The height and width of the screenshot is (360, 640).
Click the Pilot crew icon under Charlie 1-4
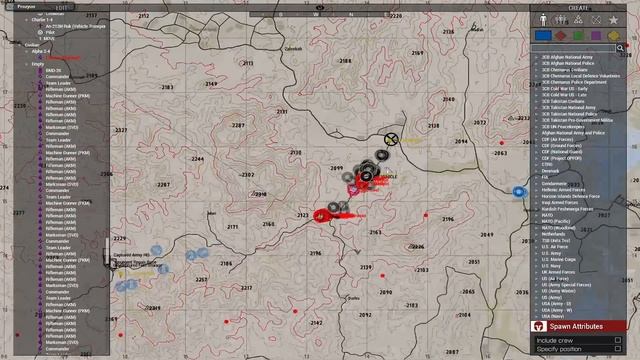pos(40,32)
